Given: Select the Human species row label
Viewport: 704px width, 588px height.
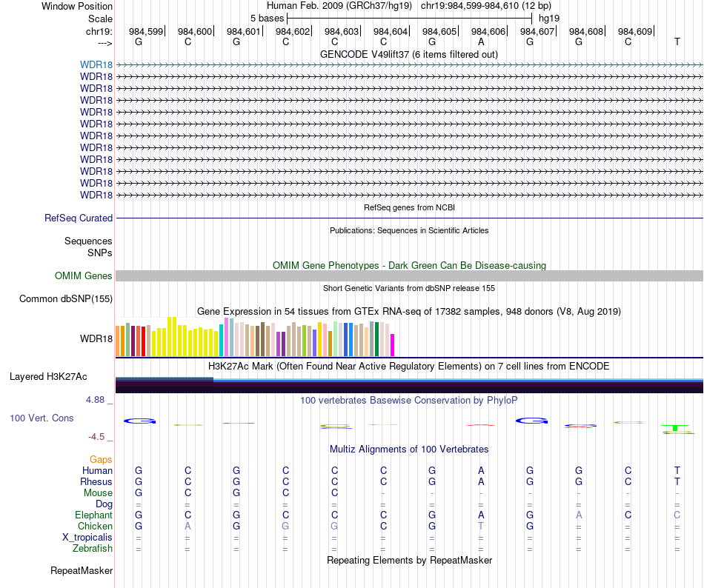Looking at the screenshot, I should click(97, 470).
